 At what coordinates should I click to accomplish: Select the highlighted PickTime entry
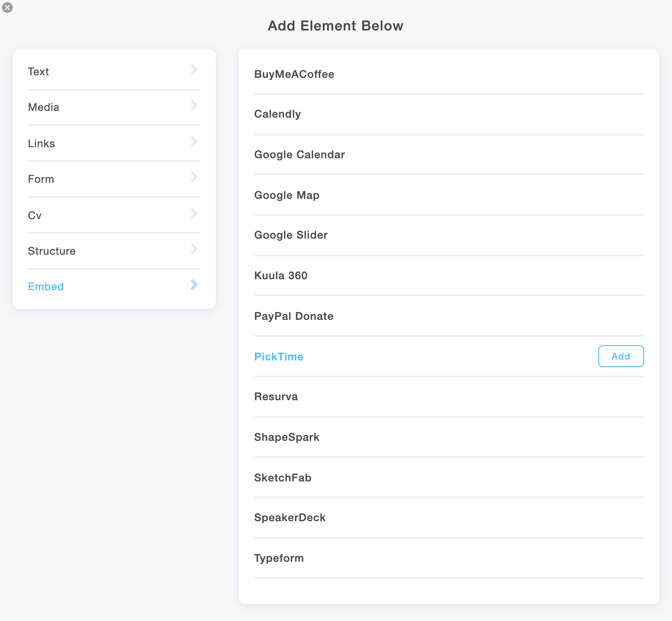[278, 357]
